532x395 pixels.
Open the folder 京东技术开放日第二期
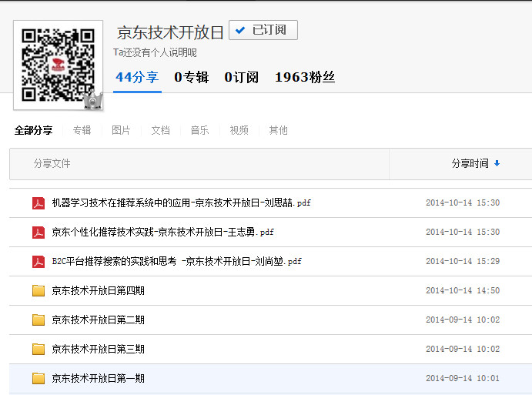[x=98, y=320]
